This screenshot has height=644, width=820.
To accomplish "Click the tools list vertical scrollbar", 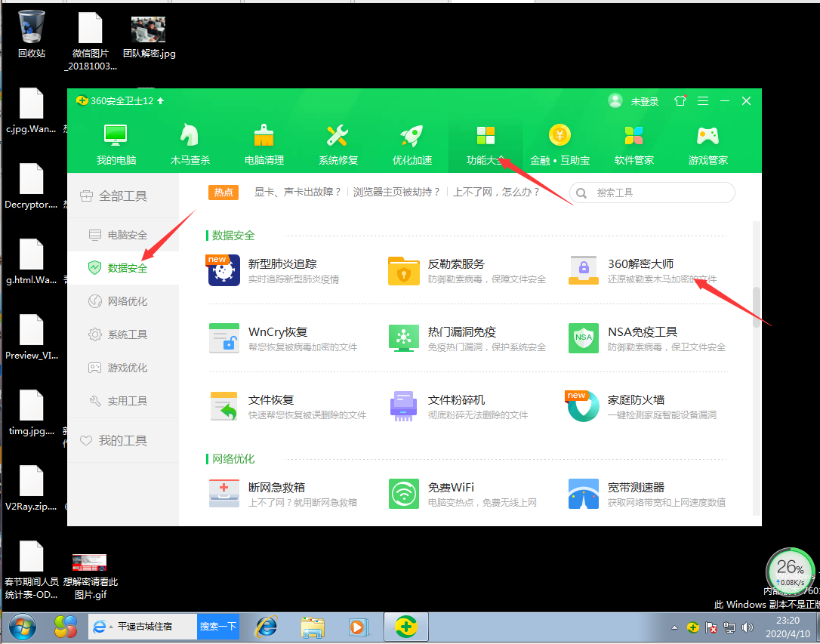I will pyautogui.click(x=757, y=307).
